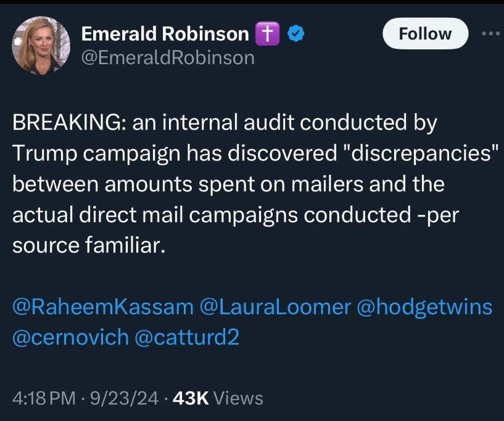
Task: Click the 9/23/24 post date
Action: 125,398
